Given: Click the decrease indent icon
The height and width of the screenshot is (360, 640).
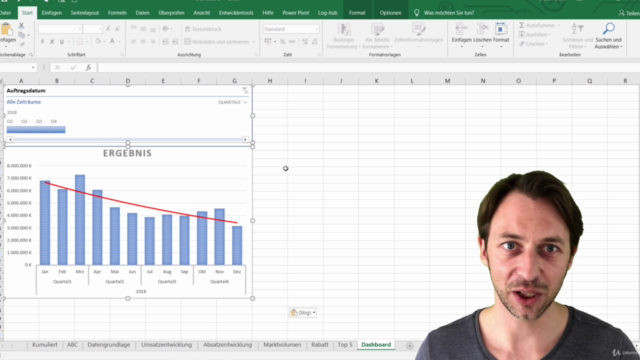Looking at the screenshot, I should tap(165, 42).
